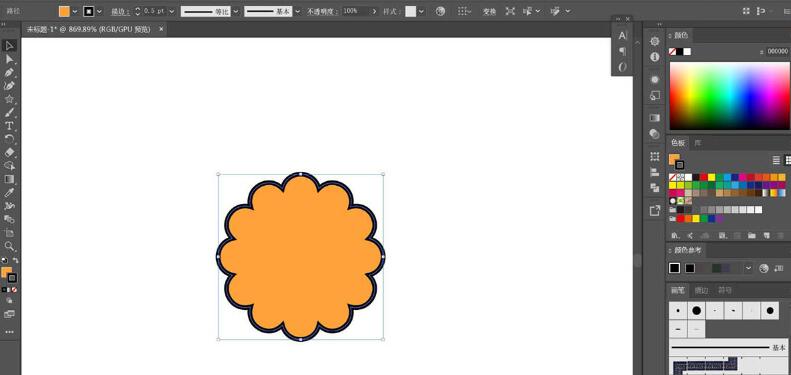Edit the hex color value 000000
This screenshot has width=791, height=375.
pyautogui.click(x=777, y=51)
